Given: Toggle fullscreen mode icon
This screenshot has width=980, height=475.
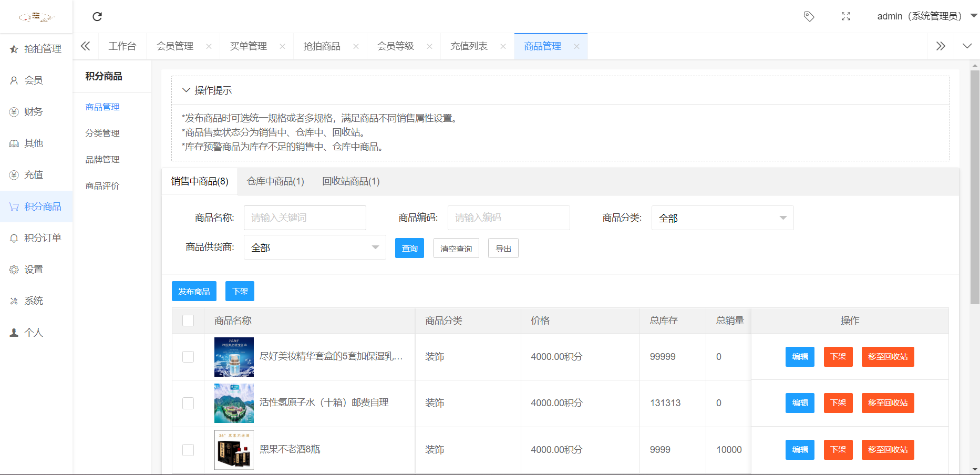Looking at the screenshot, I should pyautogui.click(x=846, y=17).
